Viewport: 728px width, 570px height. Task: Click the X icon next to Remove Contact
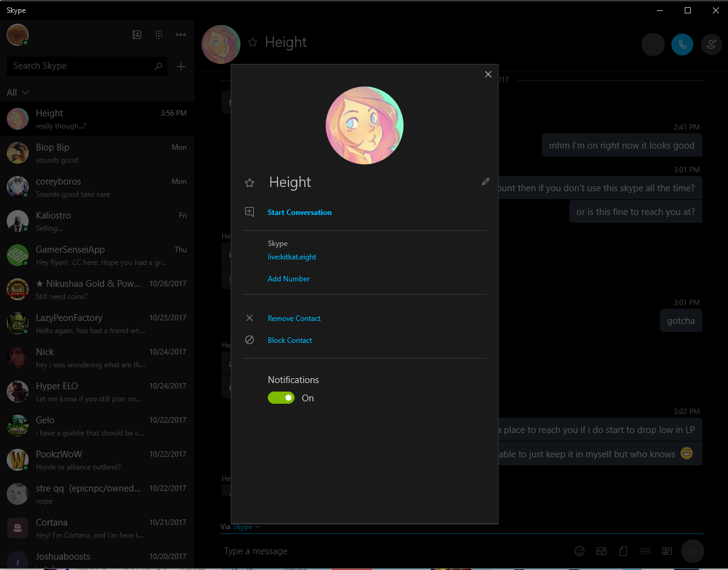point(250,318)
